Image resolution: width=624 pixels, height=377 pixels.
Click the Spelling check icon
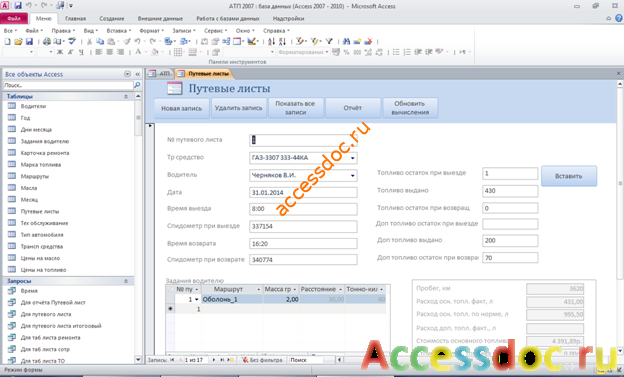coord(72,41)
